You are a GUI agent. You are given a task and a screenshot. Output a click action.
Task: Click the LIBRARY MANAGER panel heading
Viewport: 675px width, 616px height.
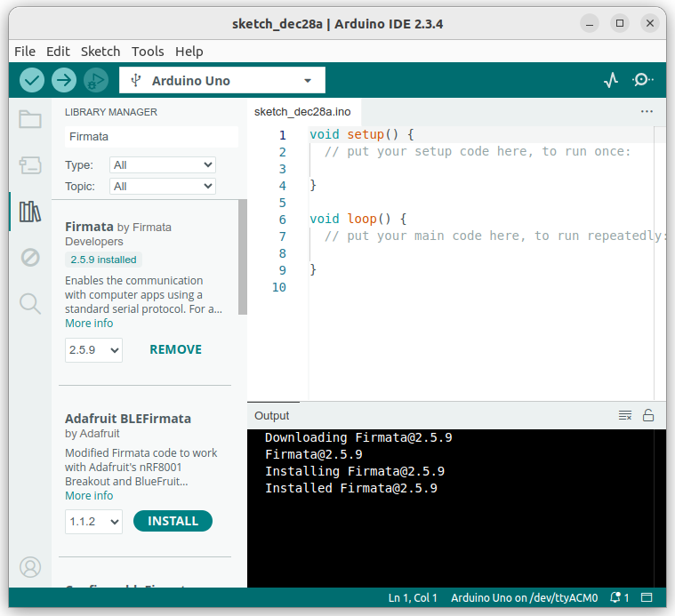pos(111,112)
